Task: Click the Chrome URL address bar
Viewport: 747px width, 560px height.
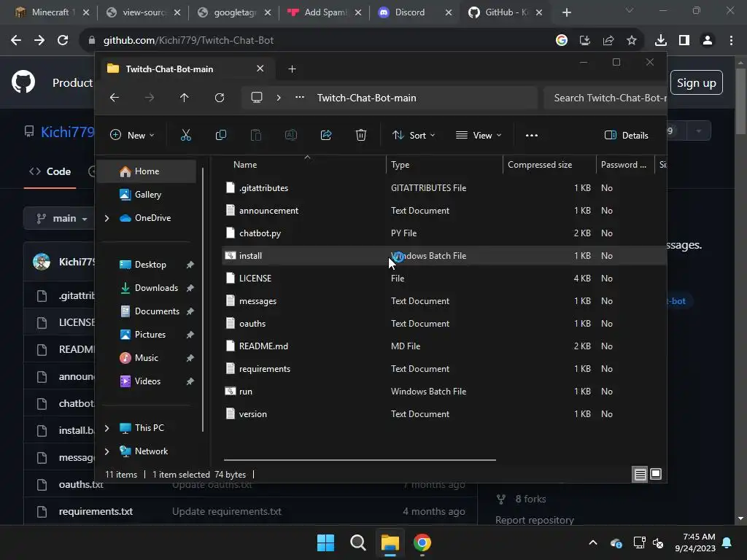Action: tap(314, 41)
